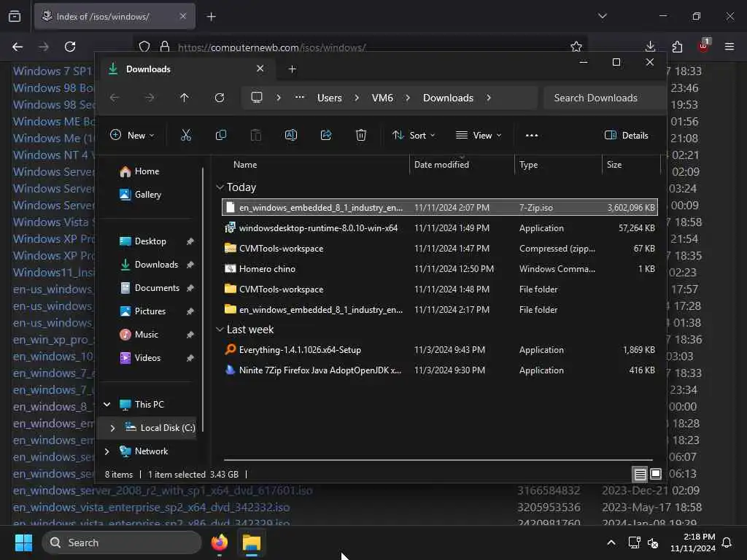747x560 pixels.
Task: Select Everything-1.4.1.1026.x64-Setup file
Action: click(440, 349)
